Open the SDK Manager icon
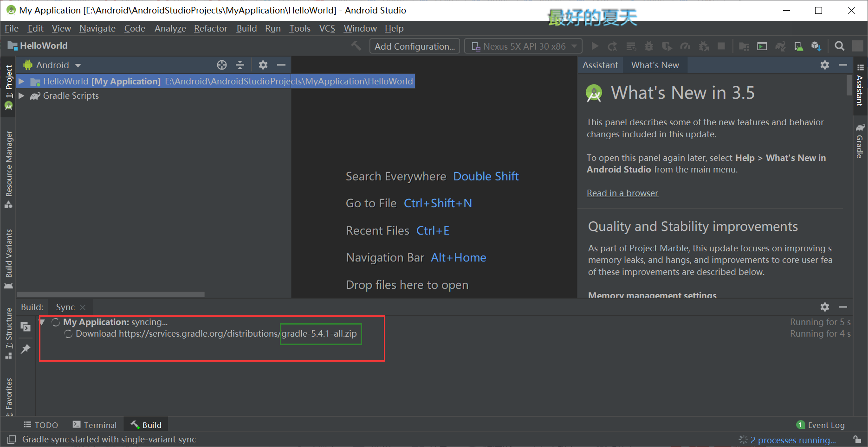Screen dimensions: 868x447 pyautogui.click(x=798, y=46)
